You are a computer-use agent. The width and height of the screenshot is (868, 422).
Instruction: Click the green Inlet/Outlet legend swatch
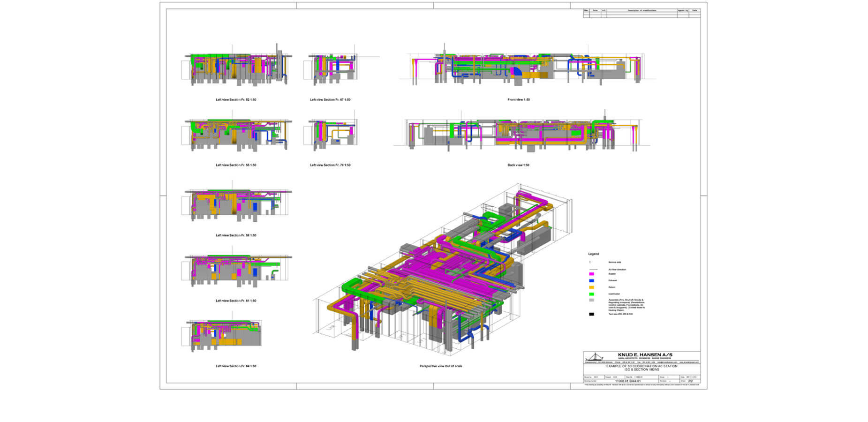pyautogui.click(x=591, y=294)
